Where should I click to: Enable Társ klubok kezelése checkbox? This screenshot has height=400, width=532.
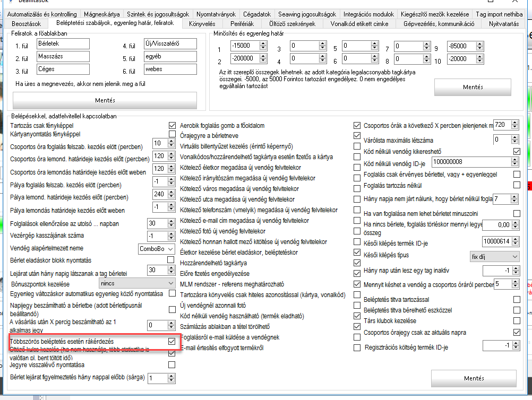coord(517,320)
